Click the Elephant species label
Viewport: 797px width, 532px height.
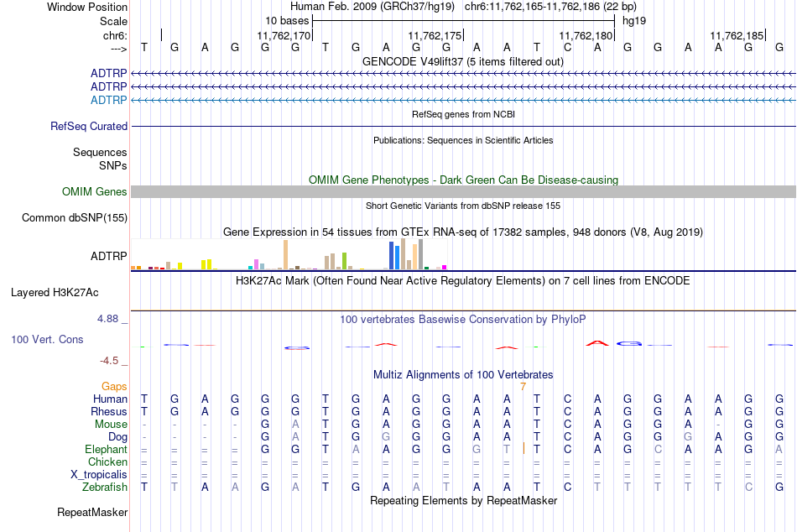(x=106, y=450)
